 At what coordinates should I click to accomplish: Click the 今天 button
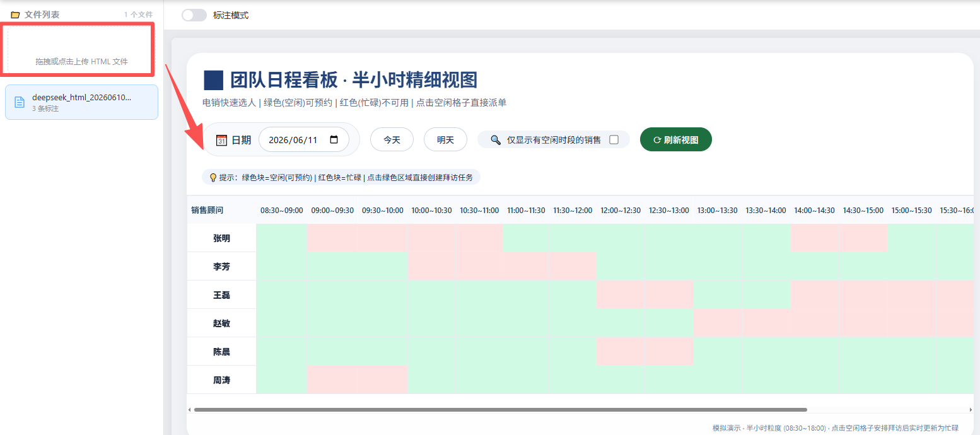[x=392, y=140]
